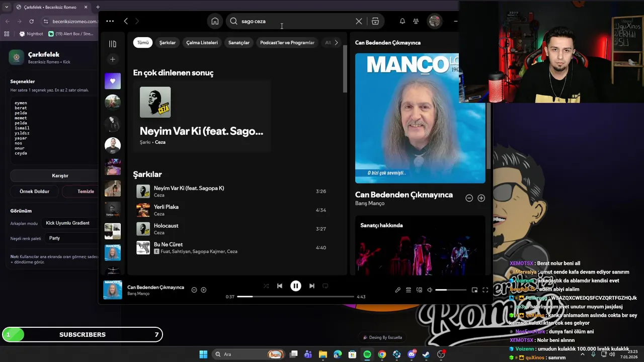Click Örnek Doldur button
The width and height of the screenshot is (644, 362).
click(35, 191)
